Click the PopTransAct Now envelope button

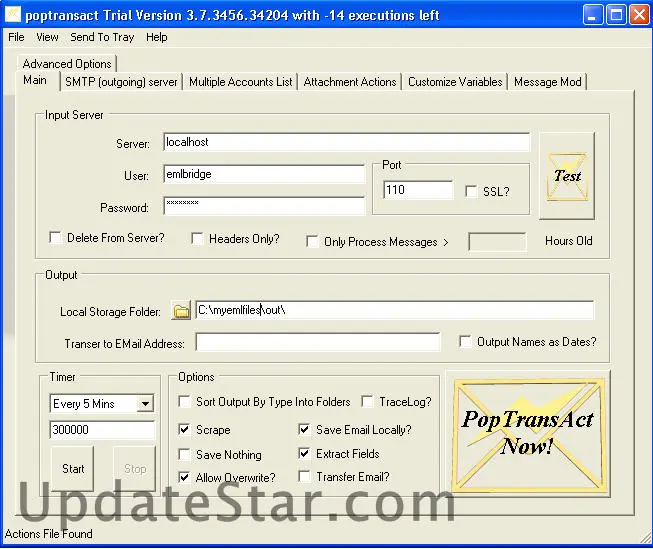(528, 433)
